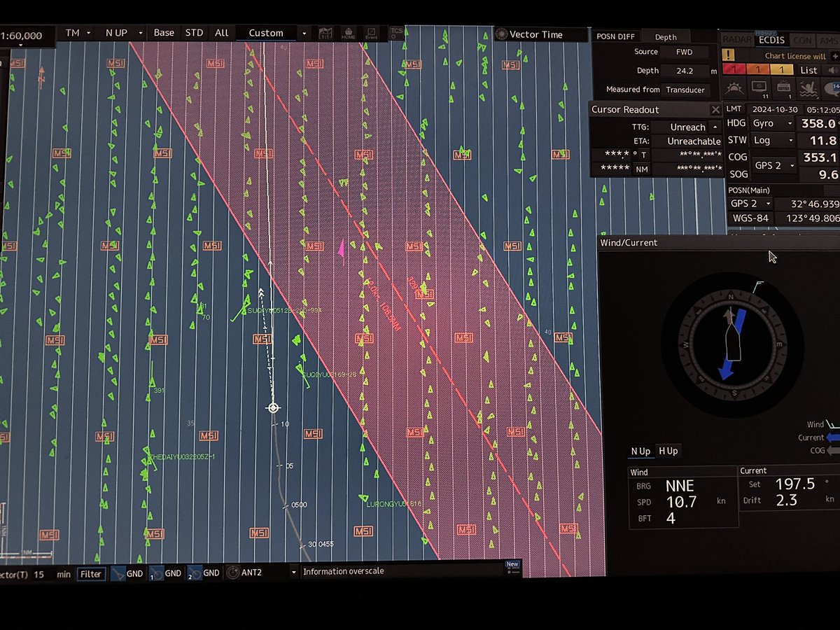Viewport: 840px width, 630px height.
Task: Close the Cursor Readout window
Action: tap(715, 110)
